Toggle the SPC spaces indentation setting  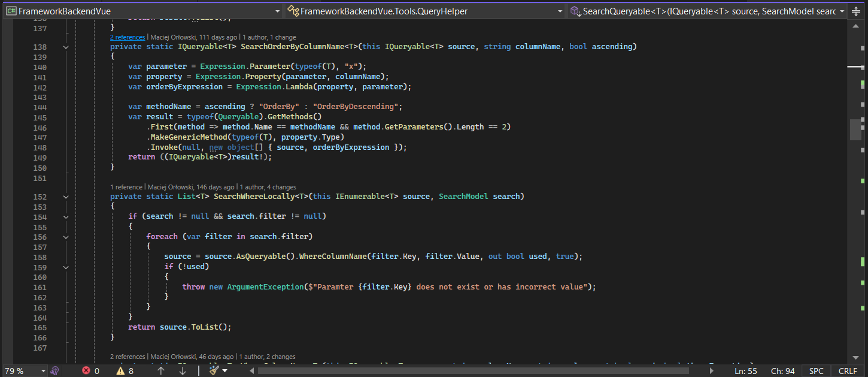[816, 371]
